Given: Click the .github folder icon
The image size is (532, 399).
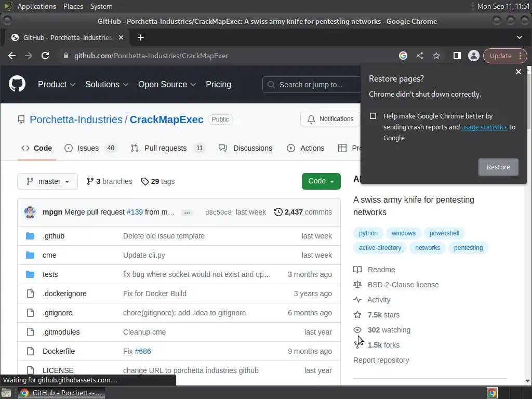Looking at the screenshot, I should (x=30, y=236).
